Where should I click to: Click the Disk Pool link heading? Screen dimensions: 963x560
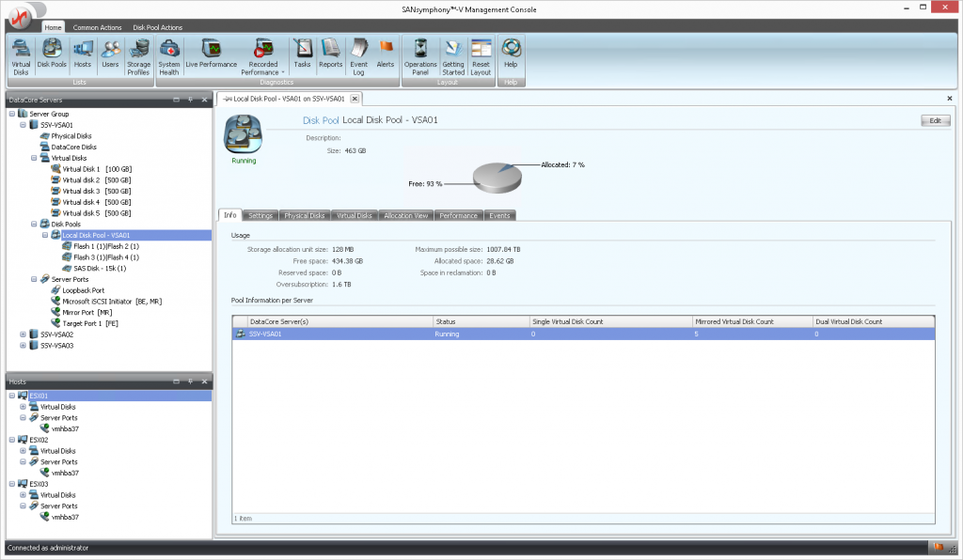[x=321, y=120]
